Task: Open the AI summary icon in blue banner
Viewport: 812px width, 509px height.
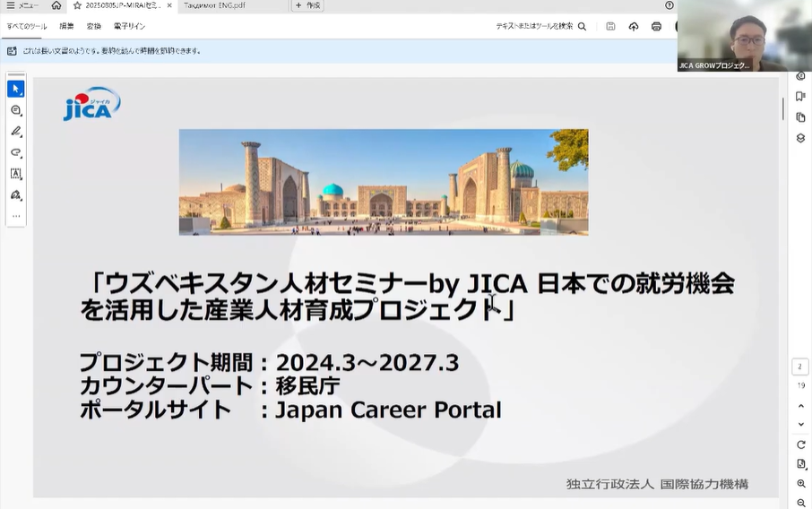Action: [x=12, y=51]
